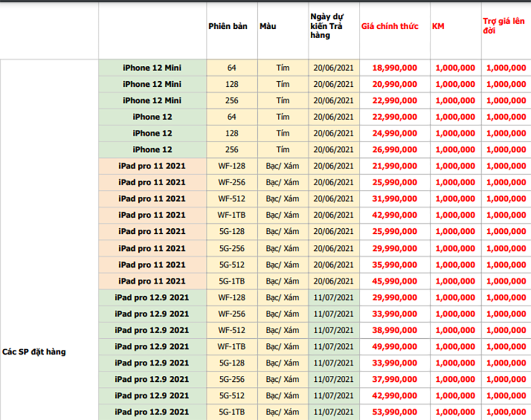Select 'iPhone 12 Mini' in the 256 version row
531x420 pixels.
152,101
